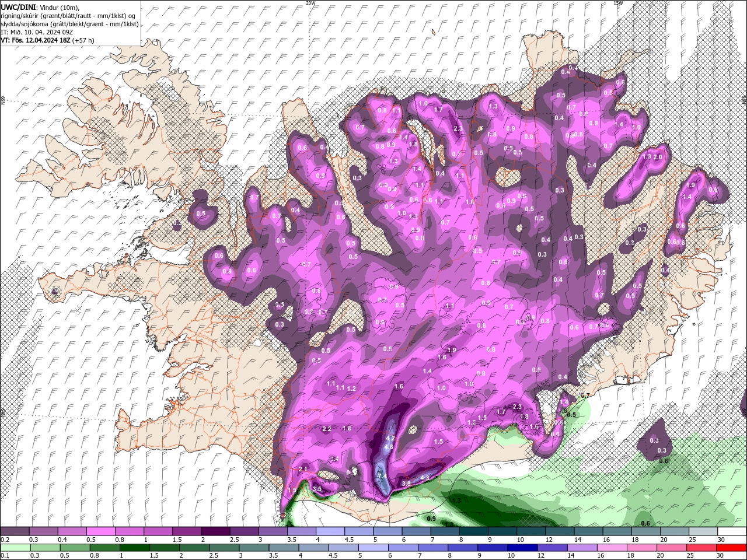Image resolution: width=747 pixels, height=560 pixels.
Task: Click the 2.0 value in the northeast
Action: click(x=658, y=157)
